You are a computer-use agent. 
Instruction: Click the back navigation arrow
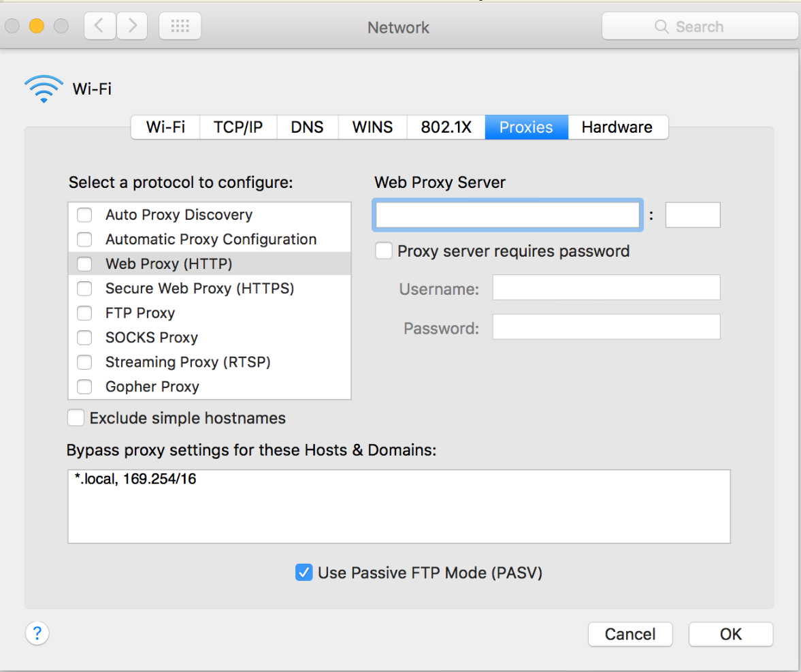[99, 26]
